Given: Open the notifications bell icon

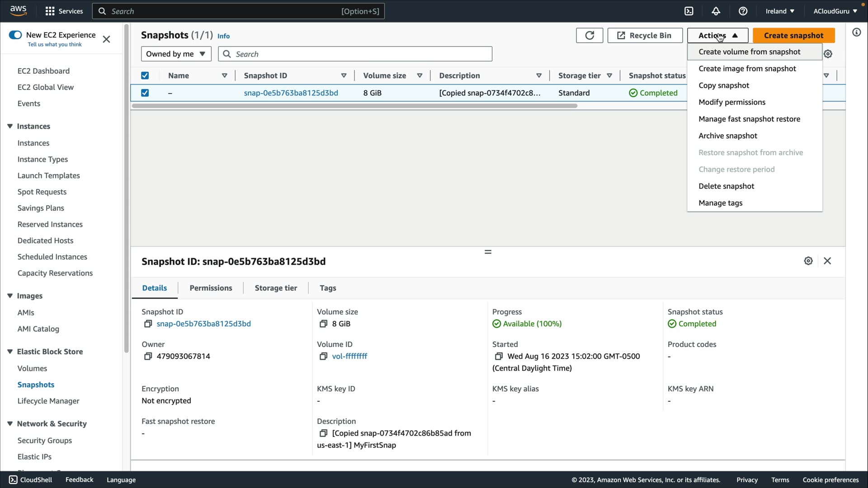Looking at the screenshot, I should tap(716, 11).
